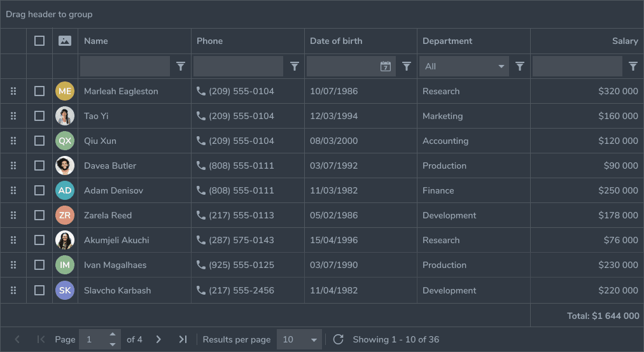The image size is (644, 352).
Task: Toggle the select-all checkbox in the header
Action: click(39, 41)
